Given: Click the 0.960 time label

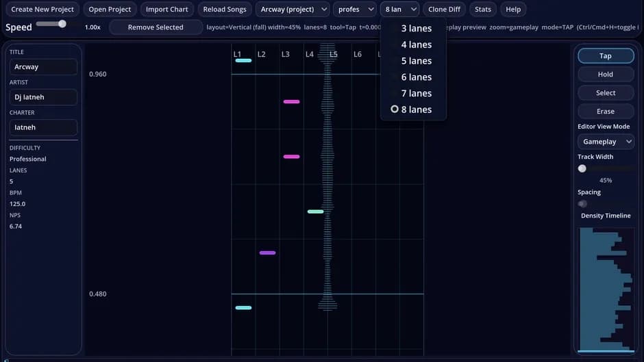Looking at the screenshot, I should [x=98, y=75].
